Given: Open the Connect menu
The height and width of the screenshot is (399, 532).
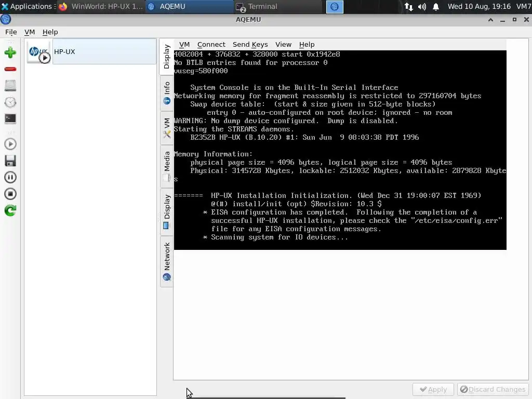Looking at the screenshot, I should (211, 45).
